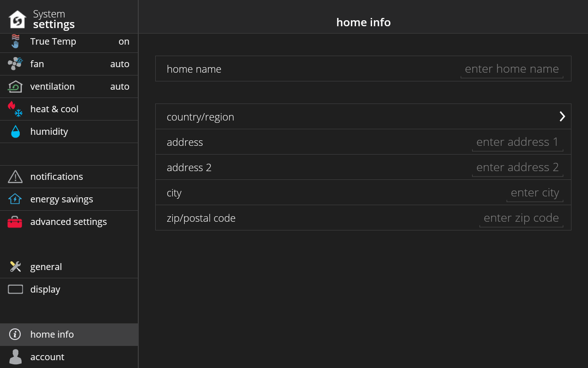The width and height of the screenshot is (588, 368).
Task: Click the fan blades icon
Action: coord(15,64)
